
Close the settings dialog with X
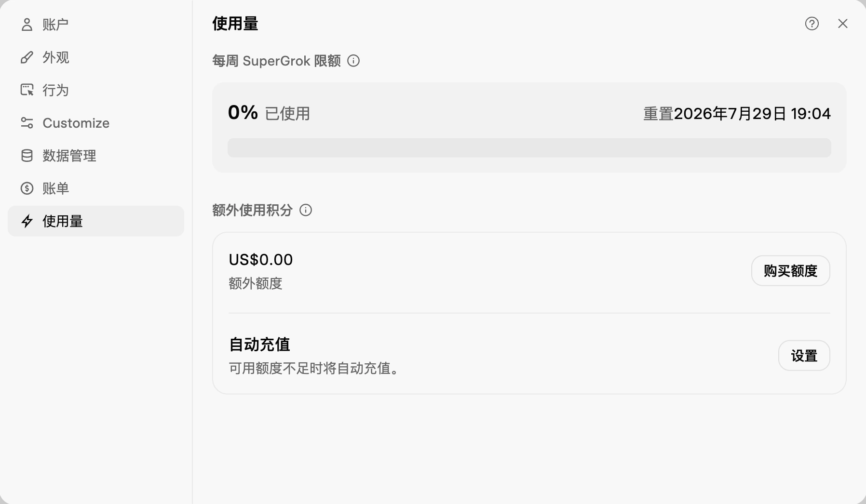coord(843,24)
